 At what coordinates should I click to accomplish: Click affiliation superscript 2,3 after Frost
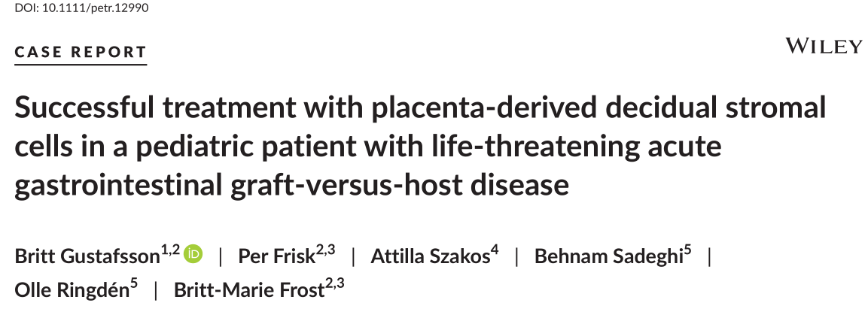pyautogui.click(x=334, y=284)
